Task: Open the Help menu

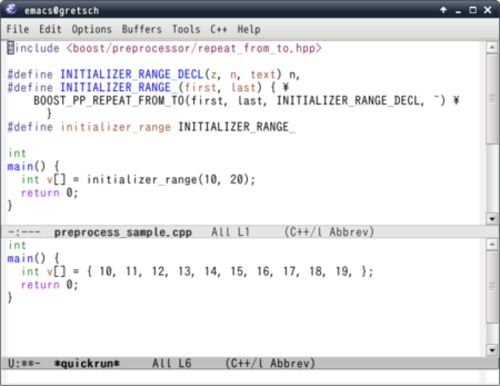Action: pos(249,29)
